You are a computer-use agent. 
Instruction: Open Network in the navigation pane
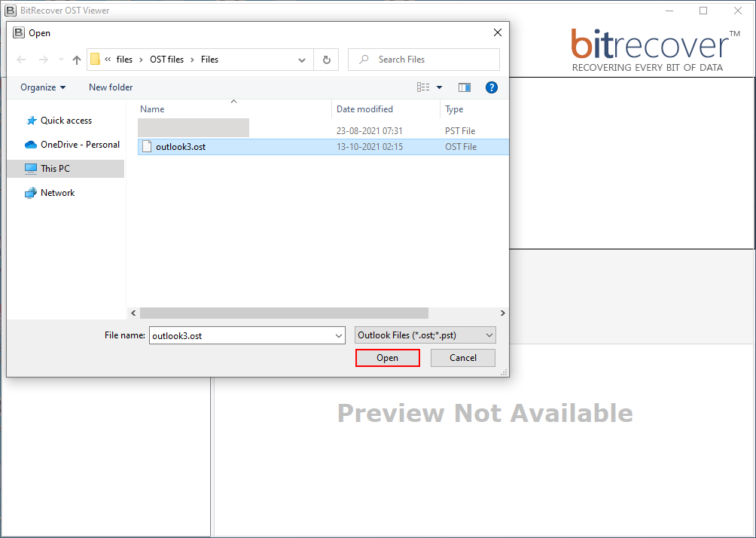click(x=57, y=193)
